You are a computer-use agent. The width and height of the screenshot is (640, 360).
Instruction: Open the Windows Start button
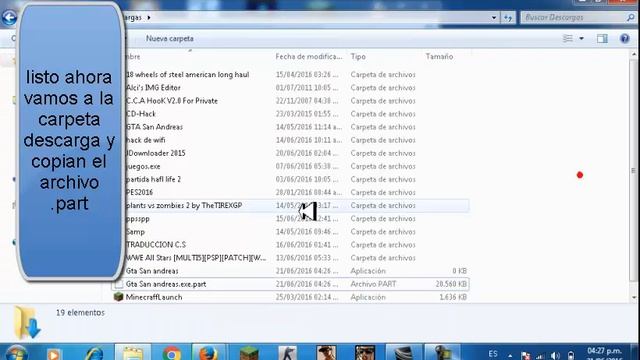pyautogui.click(x=16, y=353)
